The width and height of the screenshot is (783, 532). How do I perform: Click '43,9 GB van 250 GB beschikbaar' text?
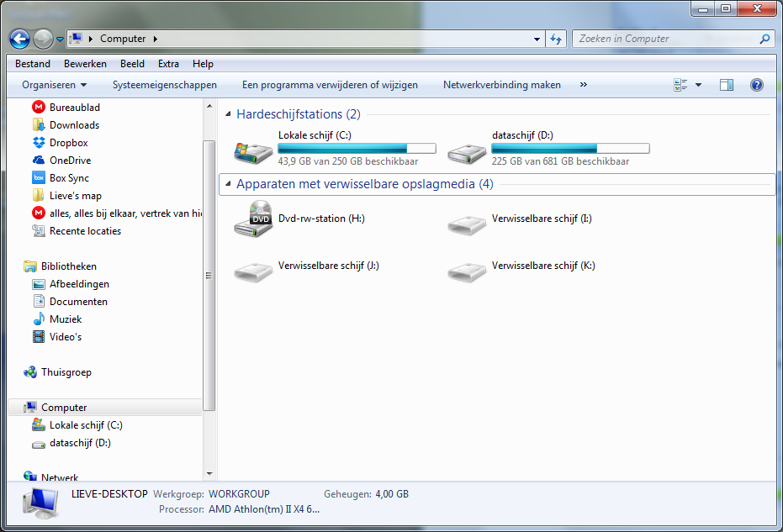[x=348, y=161]
